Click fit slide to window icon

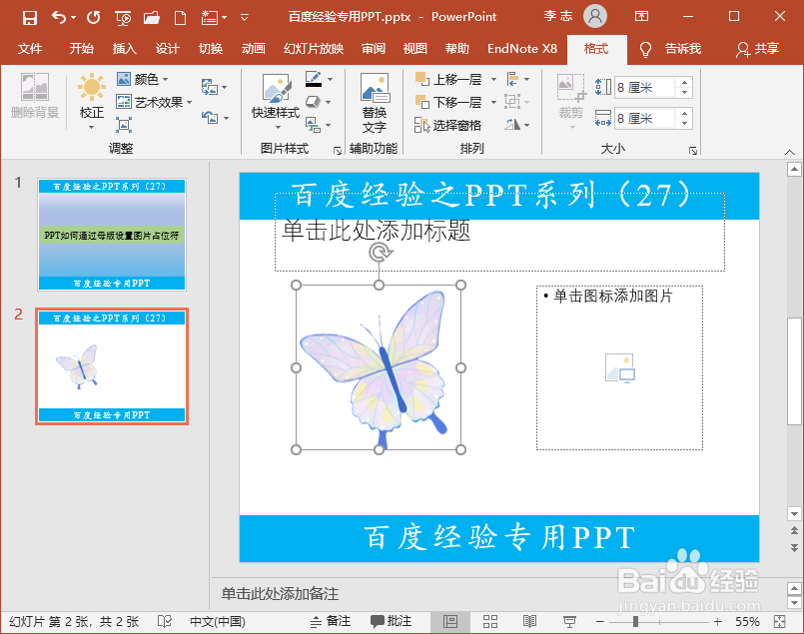click(x=779, y=622)
